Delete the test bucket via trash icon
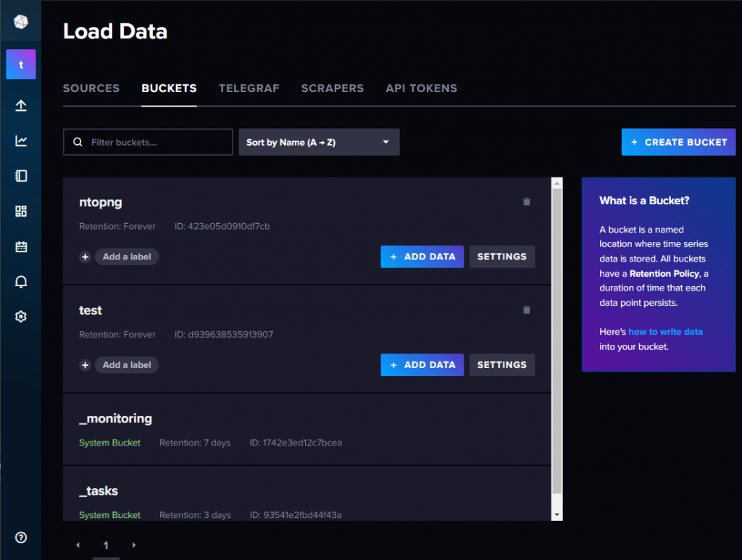The width and height of the screenshot is (742, 560). click(x=526, y=310)
